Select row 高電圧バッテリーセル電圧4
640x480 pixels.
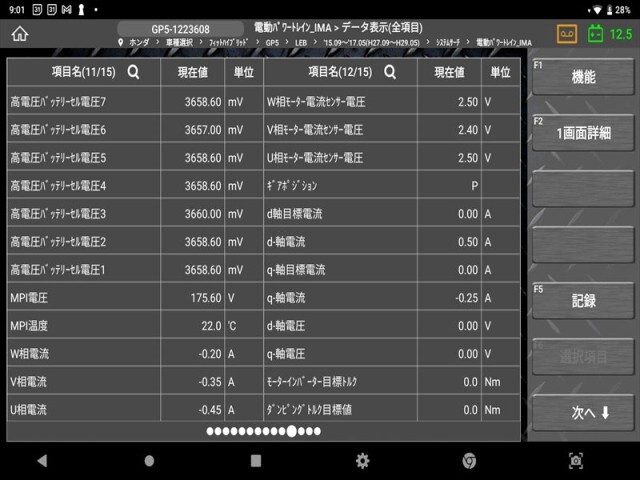(x=136, y=186)
